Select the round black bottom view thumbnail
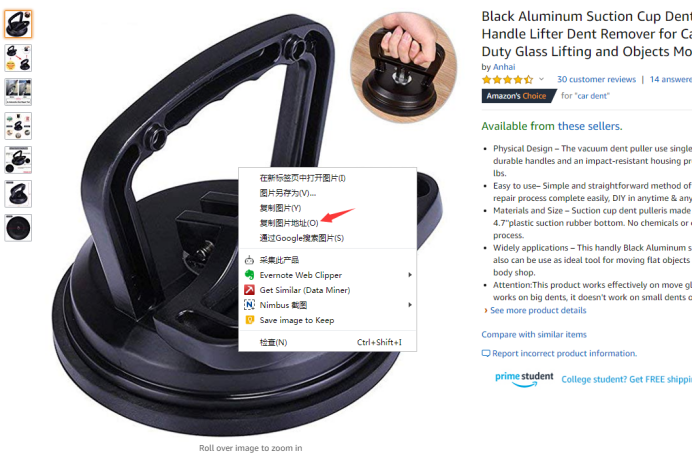Viewport: 692px width, 462px height. (18, 228)
